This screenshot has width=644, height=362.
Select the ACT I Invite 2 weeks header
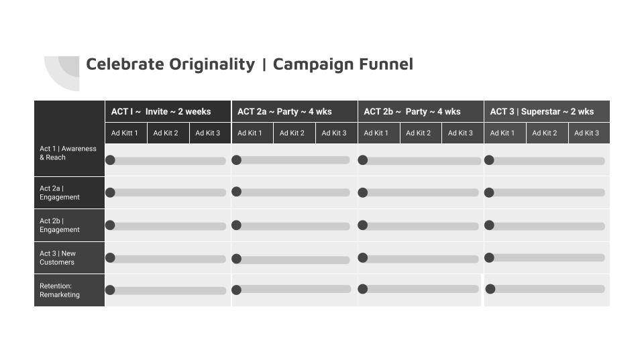pos(168,111)
